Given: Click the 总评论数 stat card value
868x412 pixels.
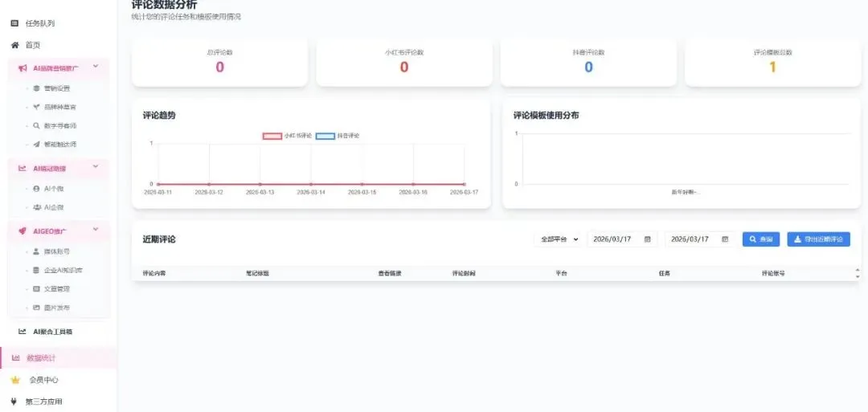Looking at the screenshot, I should coord(219,67).
